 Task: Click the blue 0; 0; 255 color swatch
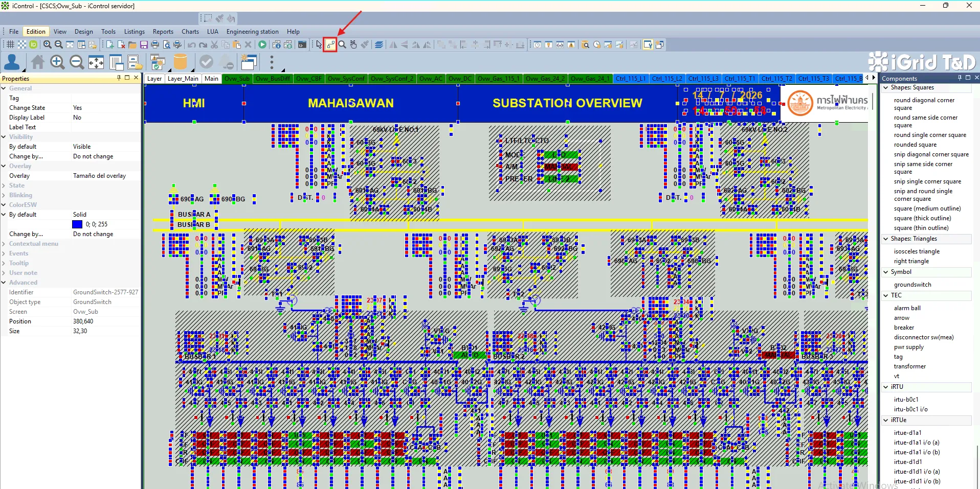[77, 224]
